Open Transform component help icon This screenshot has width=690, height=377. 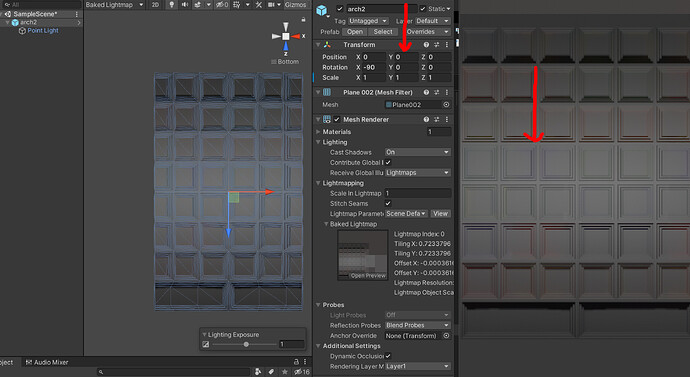click(426, 45)
